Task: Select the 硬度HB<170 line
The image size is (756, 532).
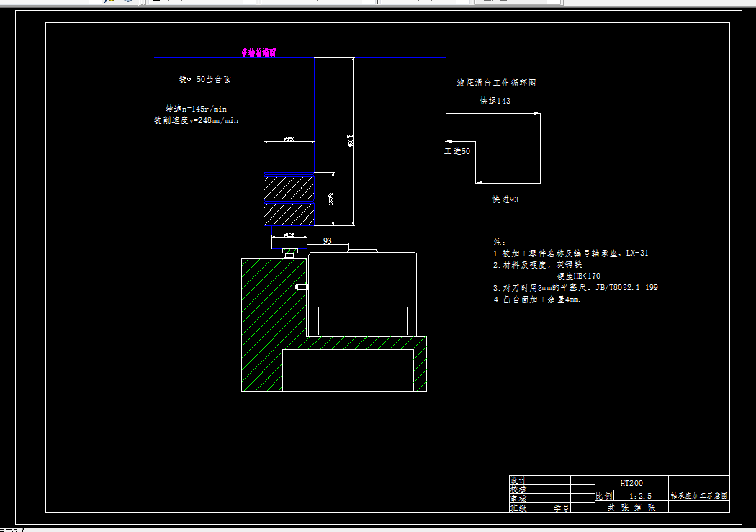Action: (579, 276)
